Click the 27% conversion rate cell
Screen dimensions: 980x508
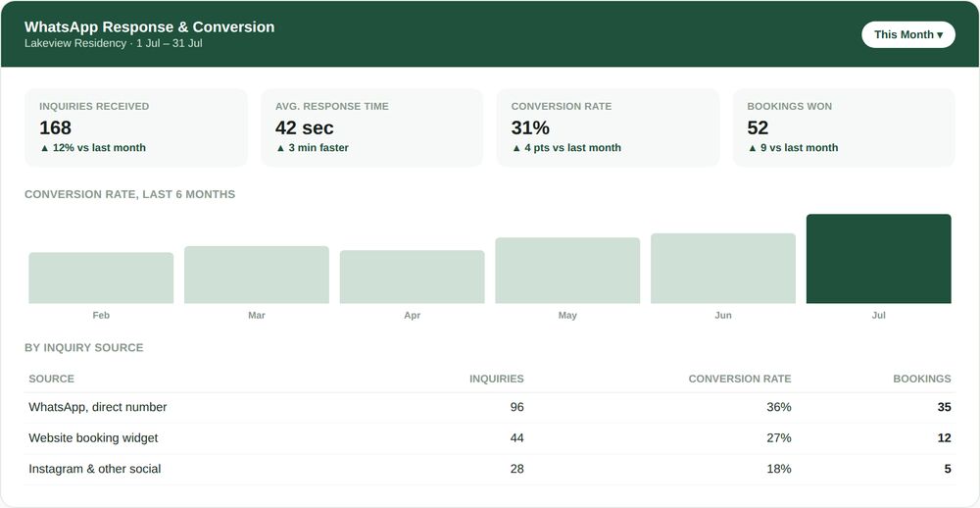click(x=779, y=438)
